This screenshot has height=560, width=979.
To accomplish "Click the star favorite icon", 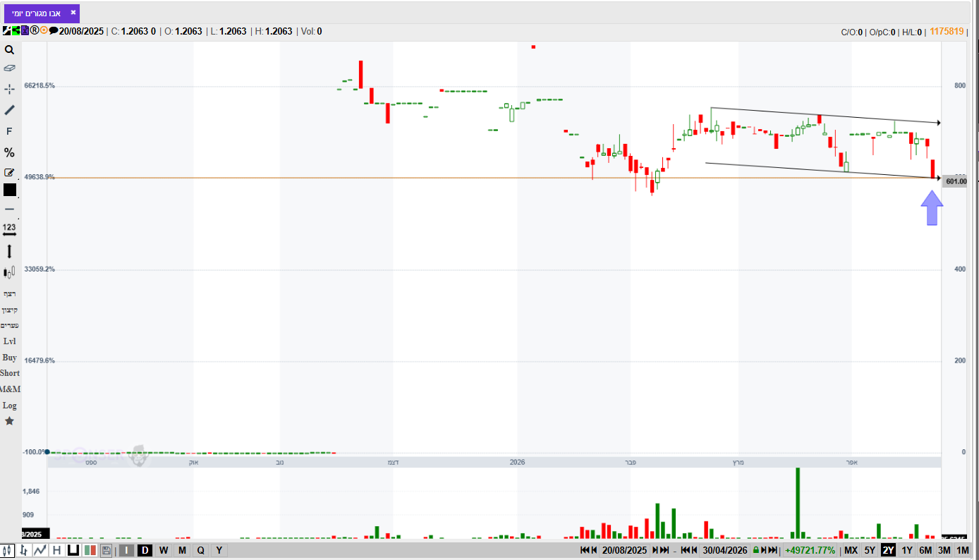I will tap(9, 421).
